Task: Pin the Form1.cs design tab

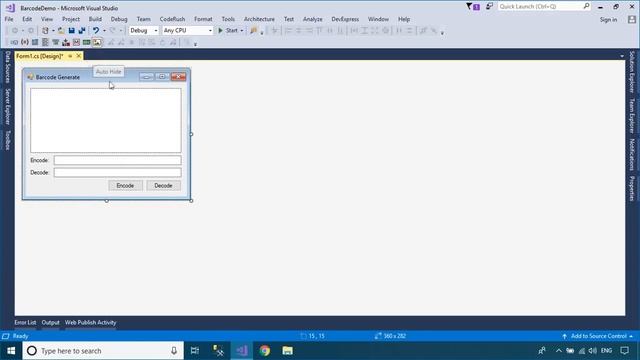Action: (x=70, y=56)
